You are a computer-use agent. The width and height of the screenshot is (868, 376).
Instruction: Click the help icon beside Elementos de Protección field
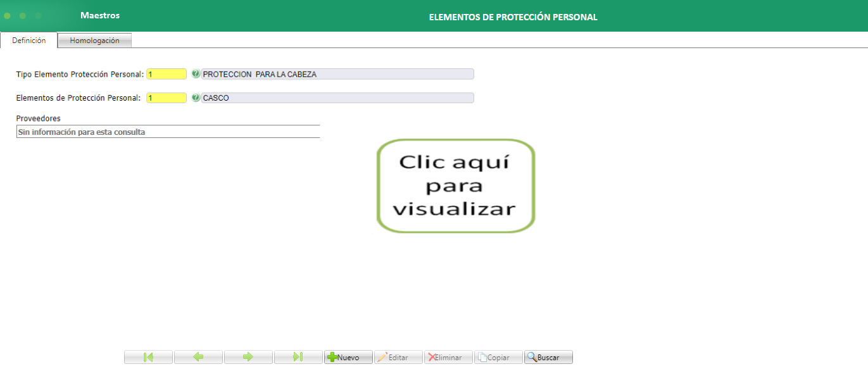(x=195, y=97)
